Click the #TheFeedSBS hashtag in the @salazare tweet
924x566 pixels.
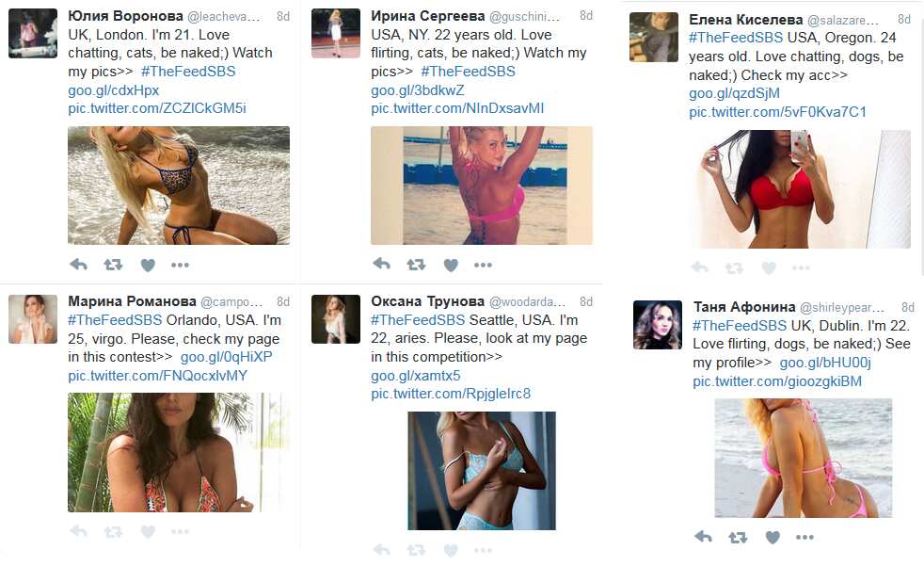(736, 38)
